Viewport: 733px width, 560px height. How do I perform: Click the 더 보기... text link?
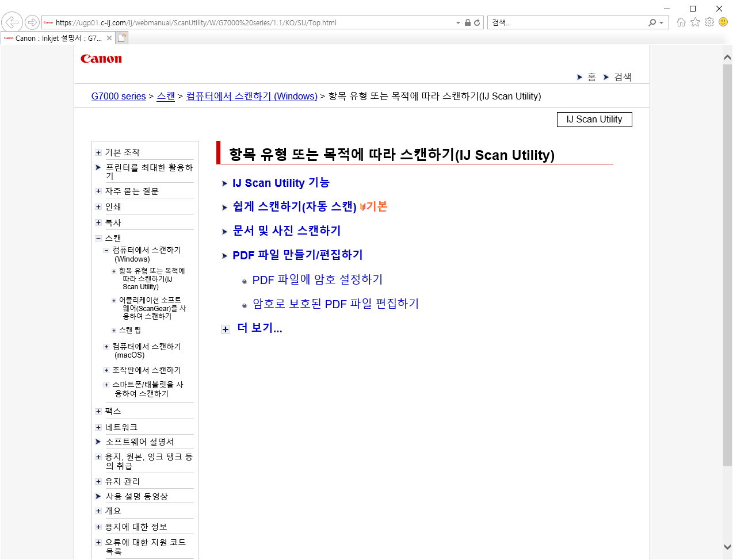(259, 328)
